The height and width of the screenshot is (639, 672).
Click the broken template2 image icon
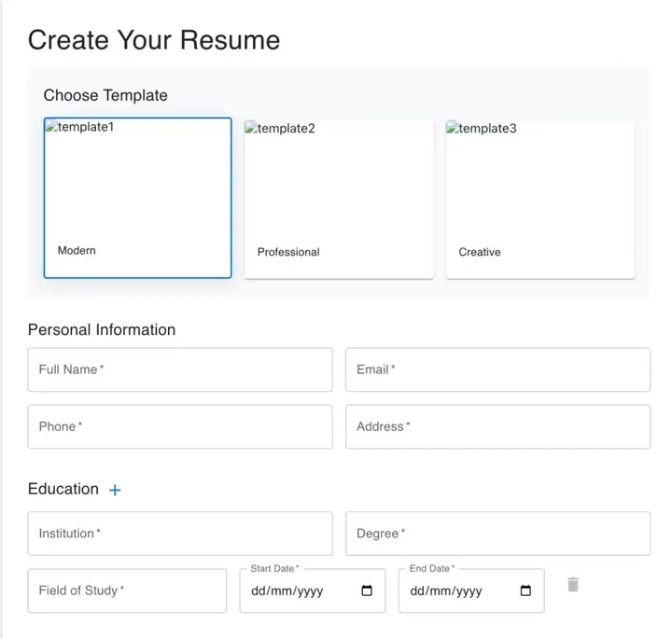click(251, 128)
